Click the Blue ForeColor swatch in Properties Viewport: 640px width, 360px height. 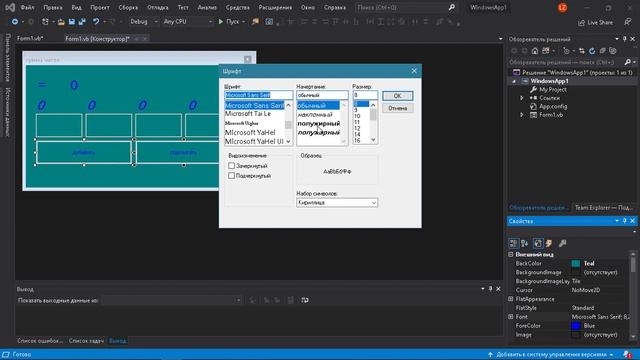576,326
